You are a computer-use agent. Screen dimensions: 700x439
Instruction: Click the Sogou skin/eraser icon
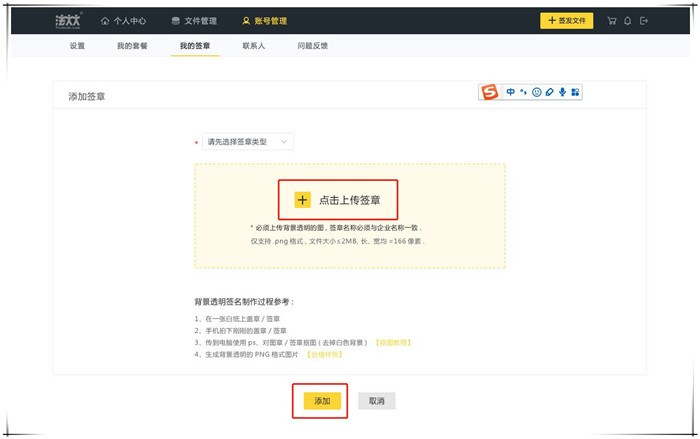(x=549, y=92)
